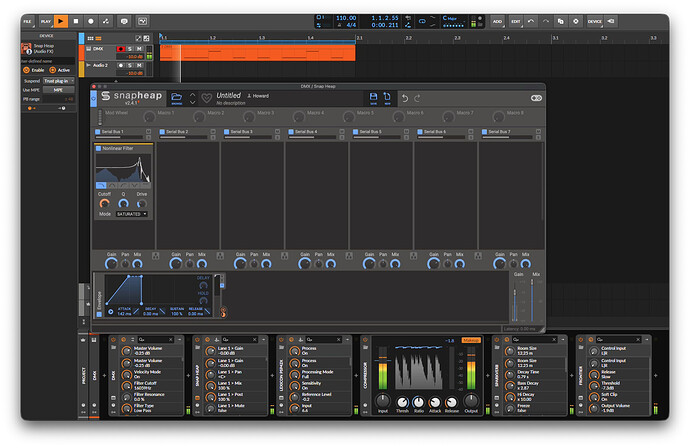Open the FILE menu
This screenshot has width=690, height=448.
pyautogui.click(x=27, y=21)
